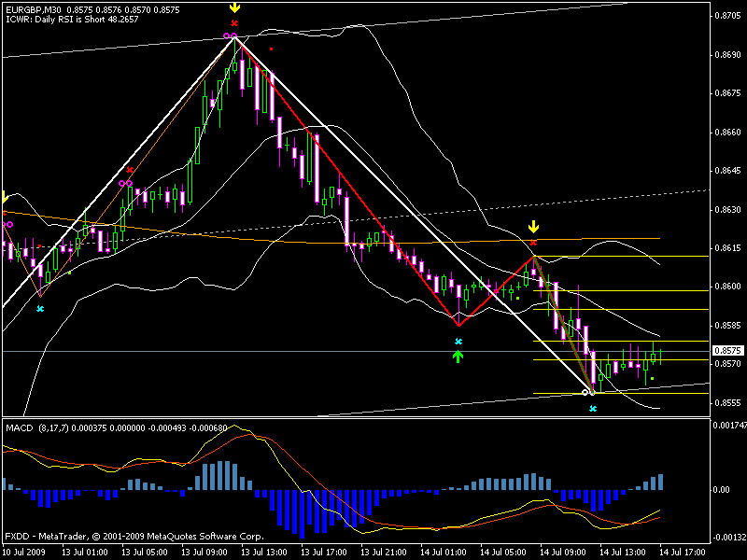Screen dimensions: 747x560
Task: Select the 13 Jul 01:00 time label
Action: click(85, 553)
